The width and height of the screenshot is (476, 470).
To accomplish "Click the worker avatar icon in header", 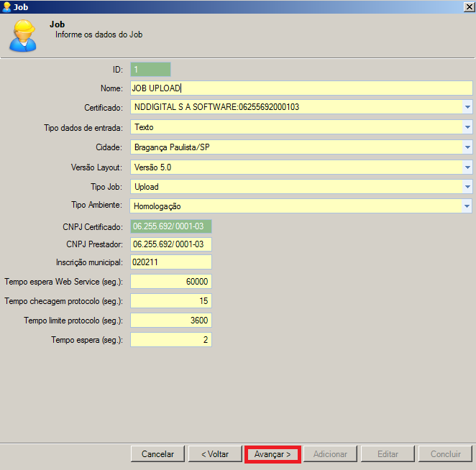I will pos(22,35).
